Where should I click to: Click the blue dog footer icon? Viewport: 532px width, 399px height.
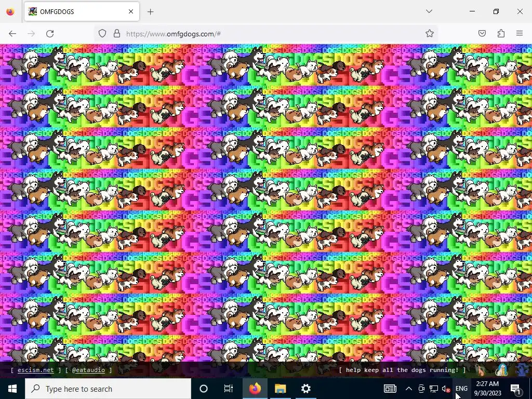click(523, 370)
